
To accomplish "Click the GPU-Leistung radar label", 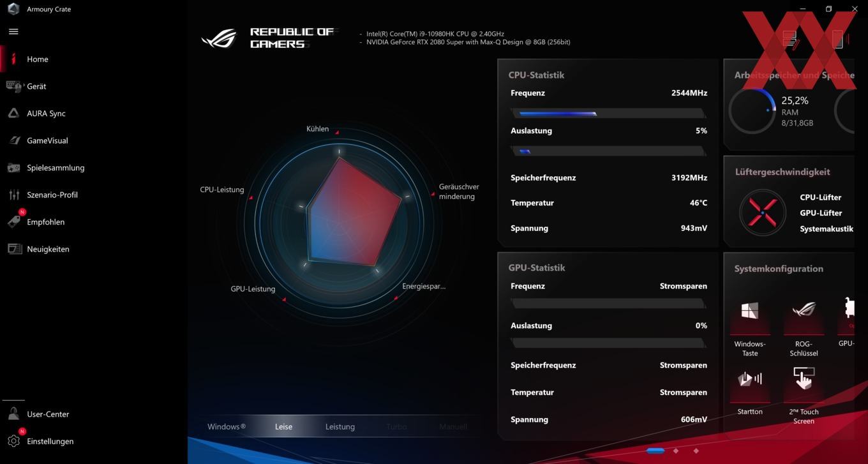I will pos(253,289).
